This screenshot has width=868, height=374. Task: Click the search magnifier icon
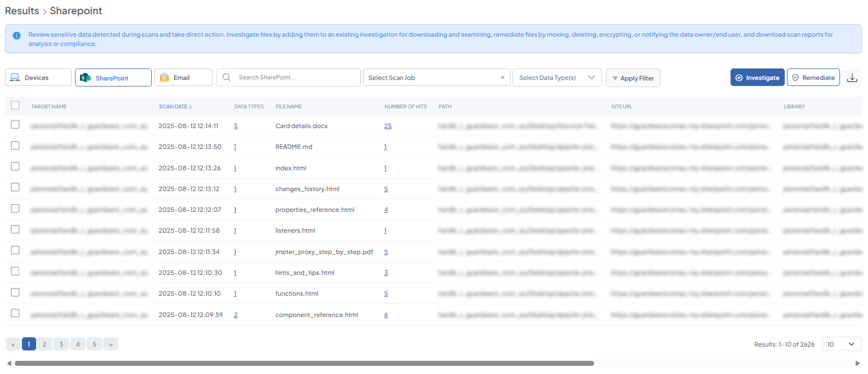(227, 78)
